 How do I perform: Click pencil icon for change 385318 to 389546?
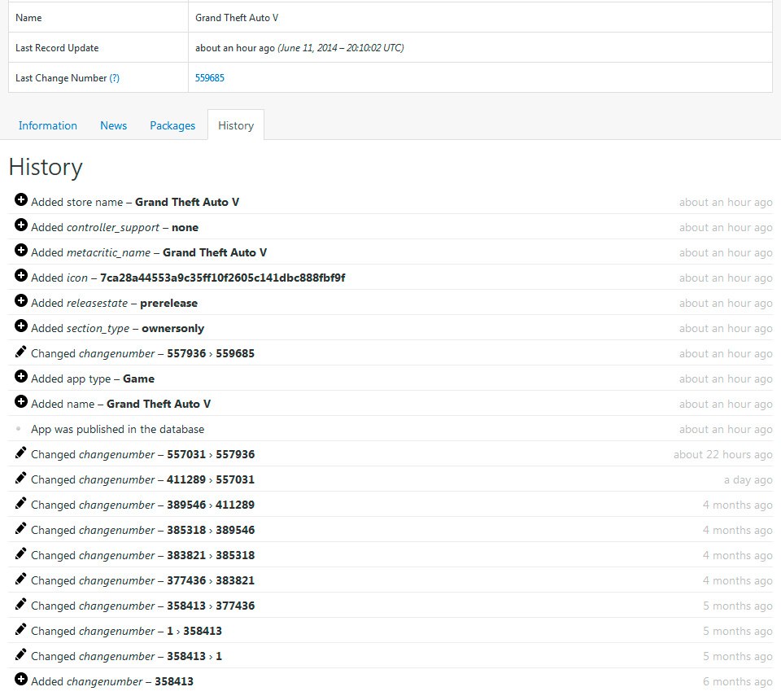point(20,528)
